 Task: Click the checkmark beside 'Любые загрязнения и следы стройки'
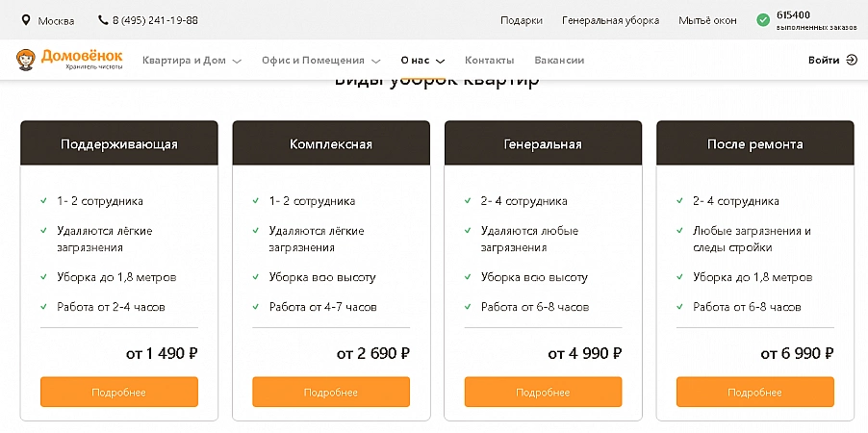click(679, 231)
